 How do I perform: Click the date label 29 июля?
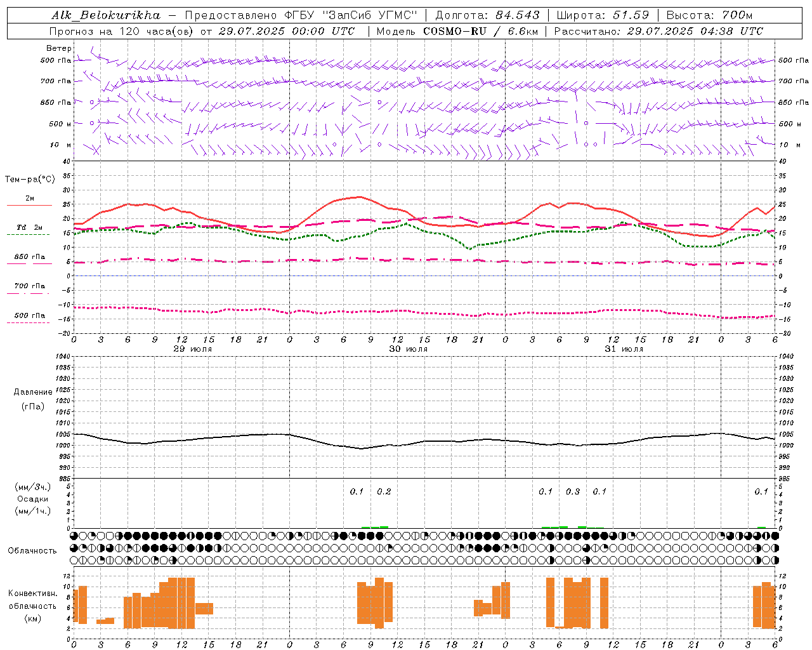(193, 348)
